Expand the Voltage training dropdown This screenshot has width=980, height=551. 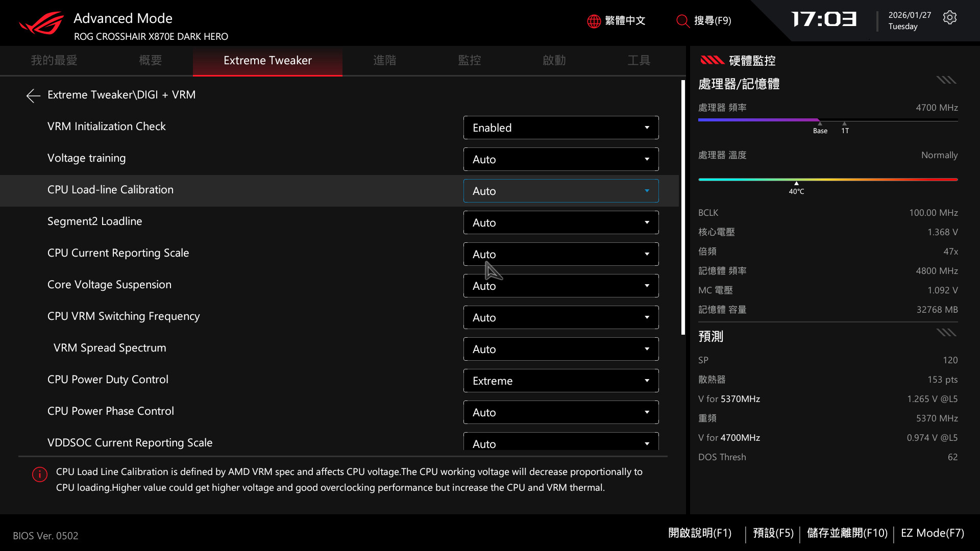[560, 159]
